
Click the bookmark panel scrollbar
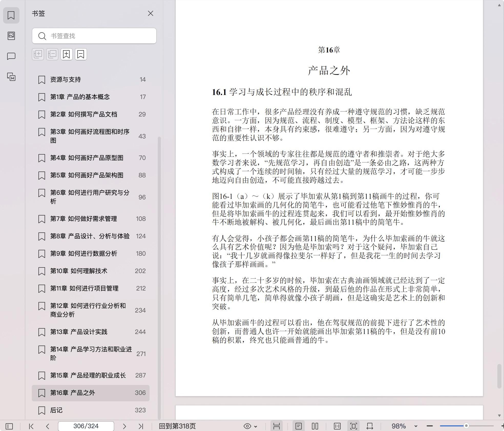tap(159, 278)
